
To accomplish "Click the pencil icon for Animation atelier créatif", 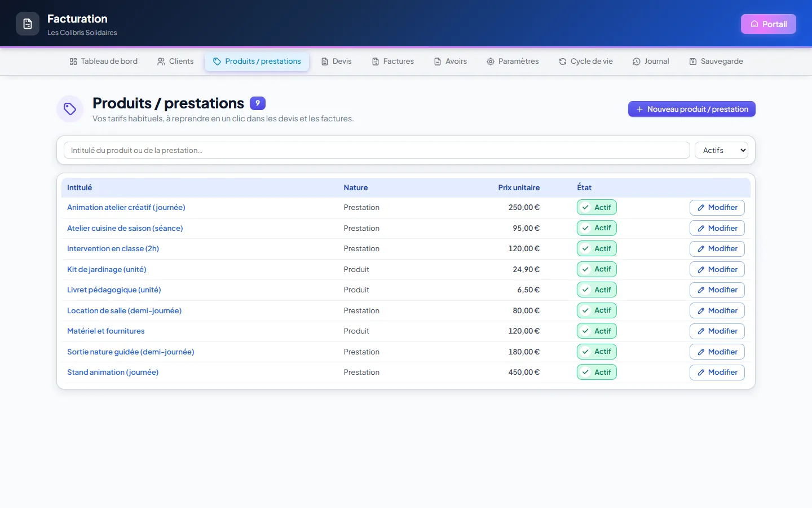I will click(x=701, y=208).
